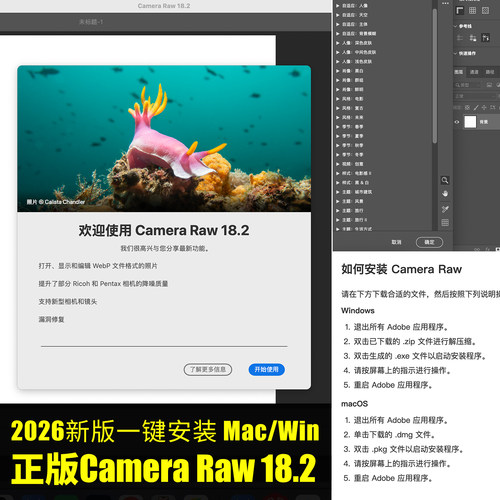The width and height of the screenshot is (500, 500).
Task: Click the Ricoh 和 Pentax feature line
Action: pyautogui.click(x=103, y=284)
